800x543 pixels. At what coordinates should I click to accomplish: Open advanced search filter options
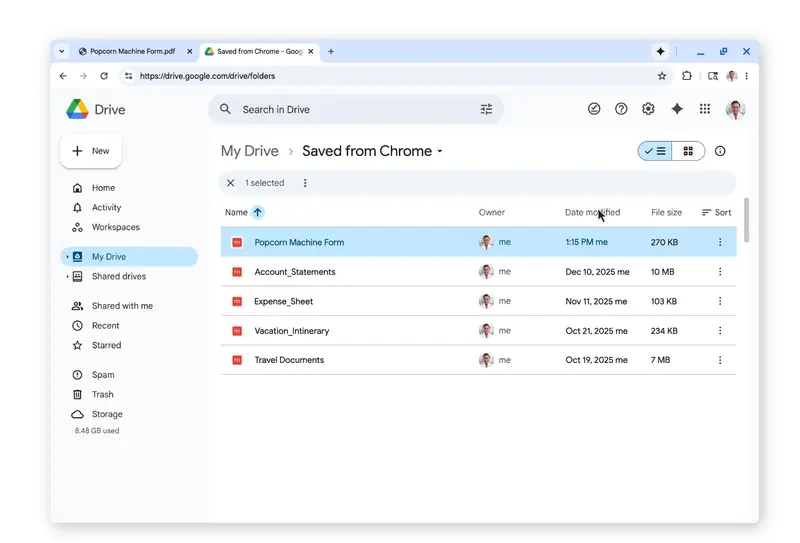click(486, 109)
